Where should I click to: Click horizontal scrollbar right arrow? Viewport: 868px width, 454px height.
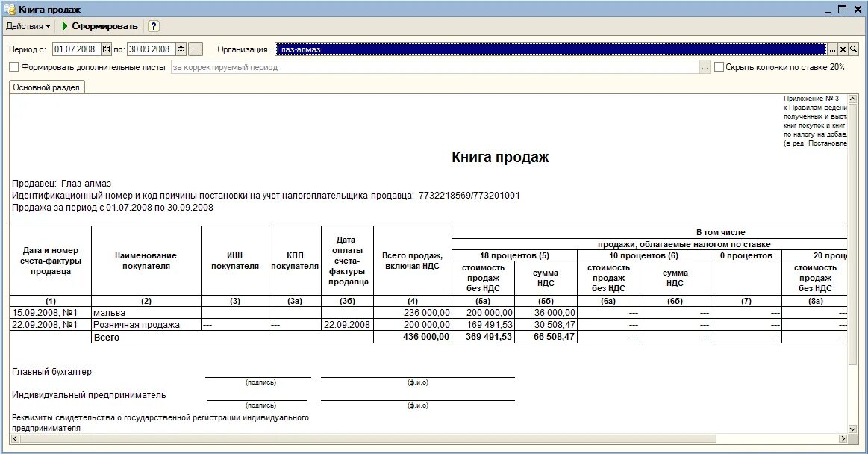pyautogui.click(x=843, y=438)
